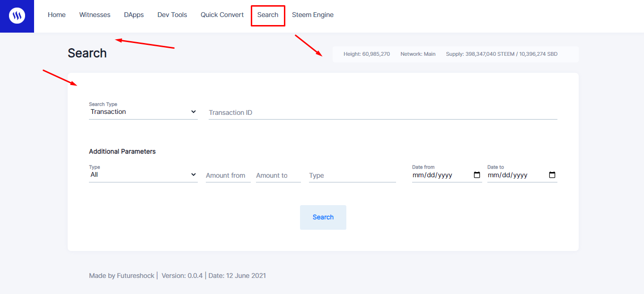644x294 pixels.
Task: Click the blue Search button
Action: coord(323,217)
